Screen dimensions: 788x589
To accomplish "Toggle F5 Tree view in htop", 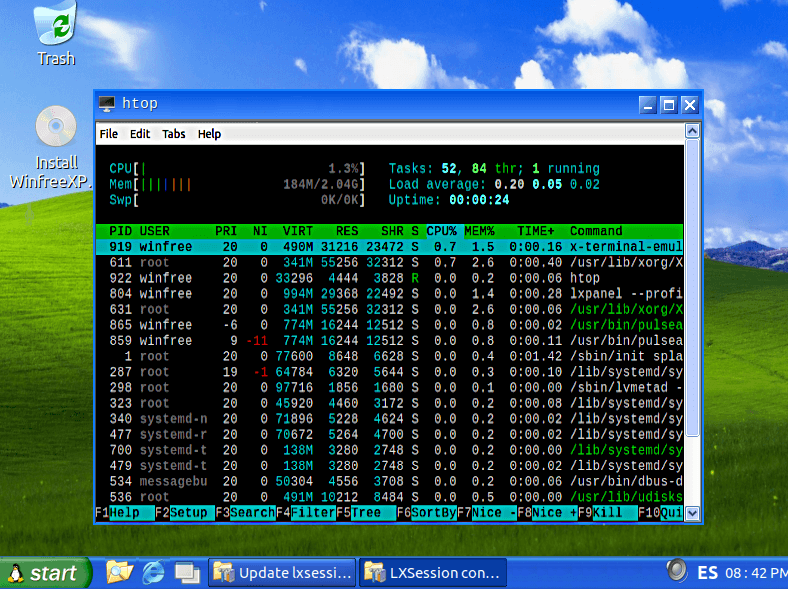I will click(x=366, y=513).
